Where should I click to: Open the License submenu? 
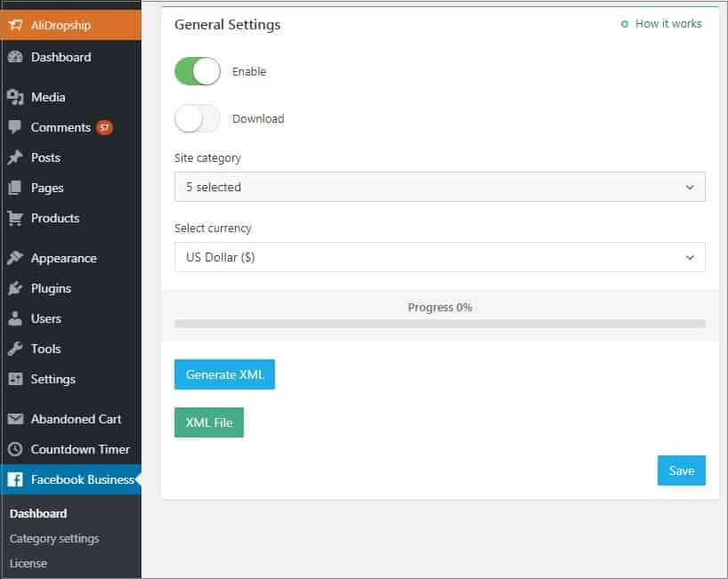(28, 563)
